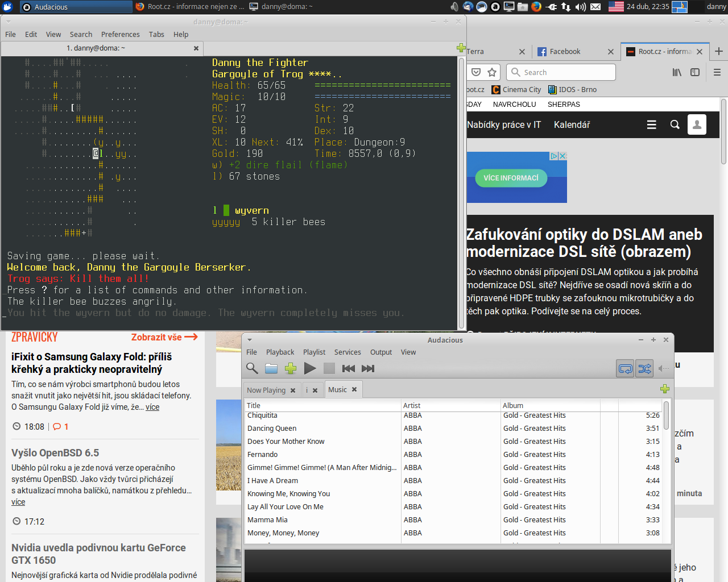Viewport: 728px width, 582px height.
Task: Add files using the green plus icon
Action: [x=291, y=368]
